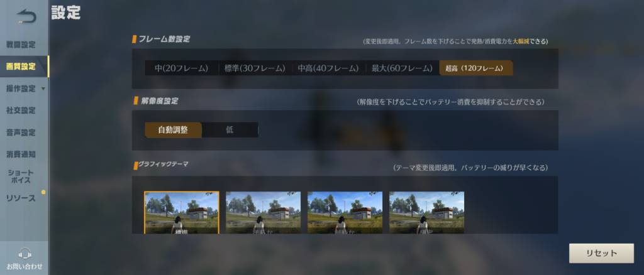Select 中高(40フレーム) frame rate
This screenshot has width=644, height=275.
click(x=328, y=68)
